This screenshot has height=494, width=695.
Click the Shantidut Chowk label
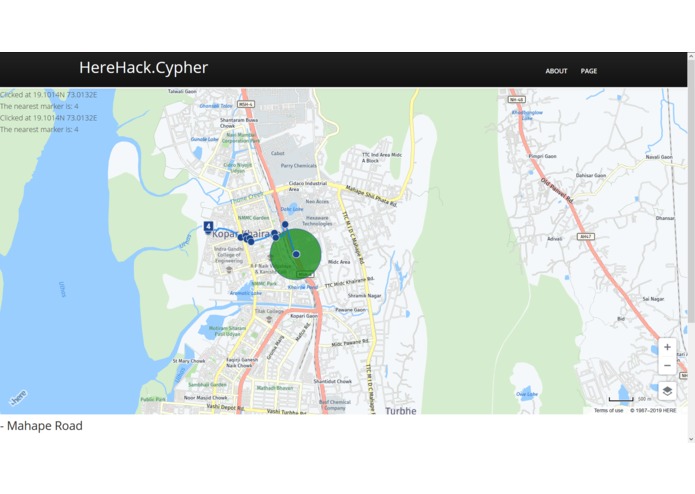pos(332,381)
